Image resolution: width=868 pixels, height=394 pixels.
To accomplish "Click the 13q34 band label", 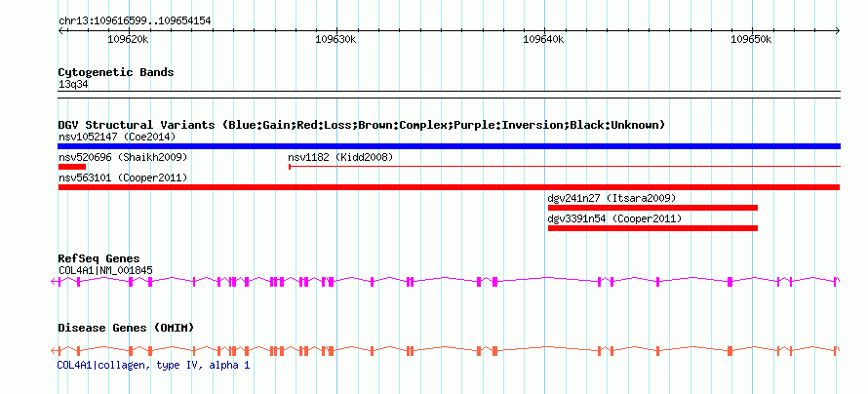I will (x=73, y=85).
